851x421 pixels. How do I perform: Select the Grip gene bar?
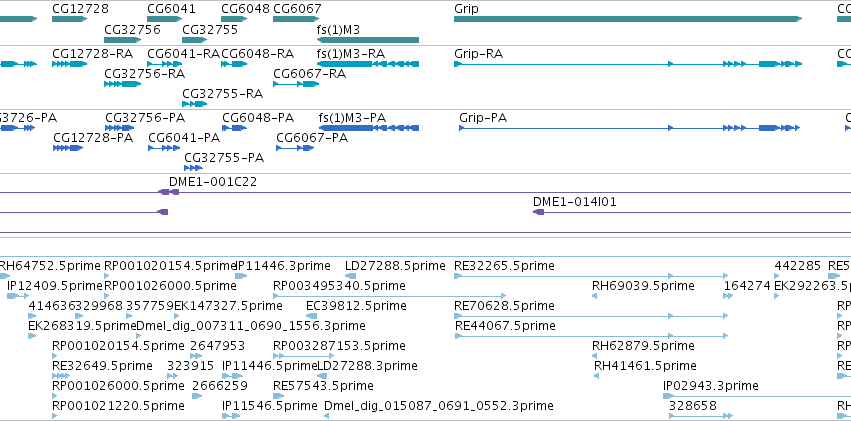[628, 19]
